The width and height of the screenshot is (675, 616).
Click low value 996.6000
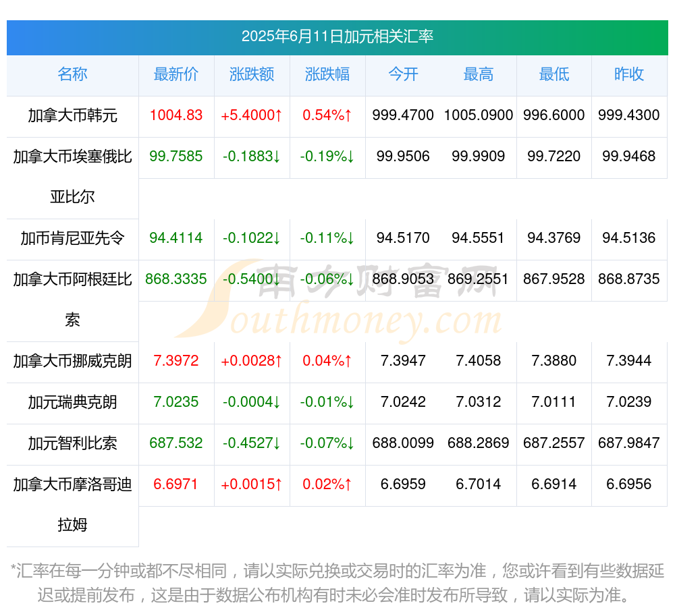click(x=554, y=115)
